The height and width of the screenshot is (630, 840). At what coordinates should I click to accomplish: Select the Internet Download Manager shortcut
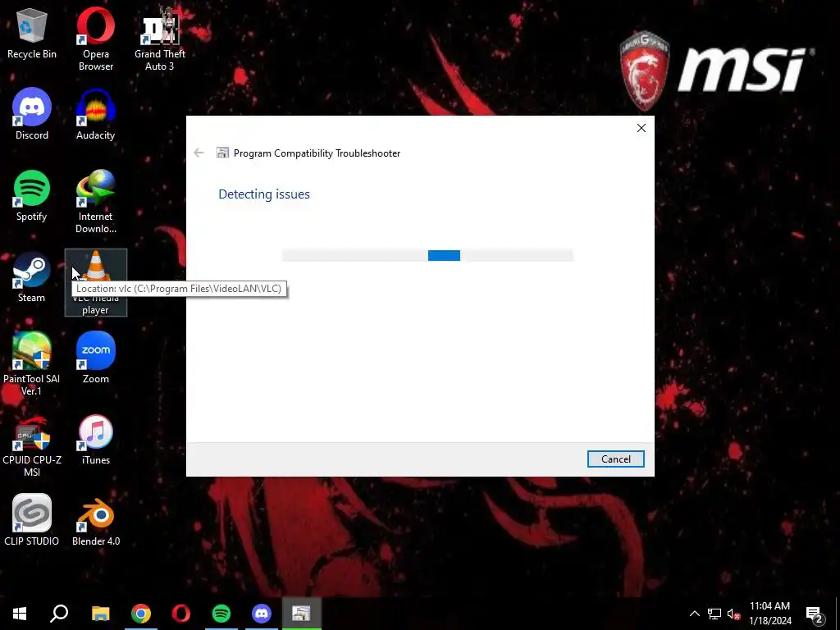[x=95, y=202]
